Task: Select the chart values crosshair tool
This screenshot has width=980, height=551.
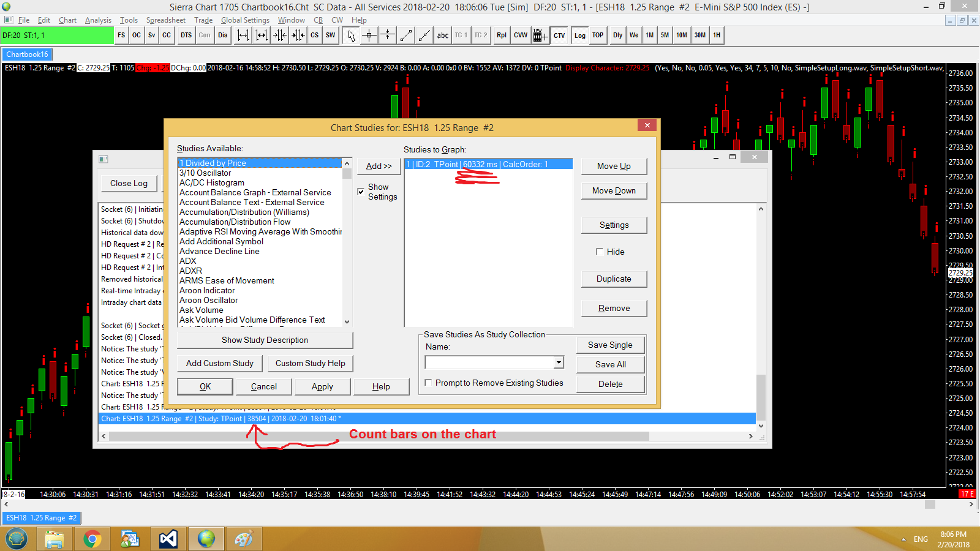Action: 369,36
